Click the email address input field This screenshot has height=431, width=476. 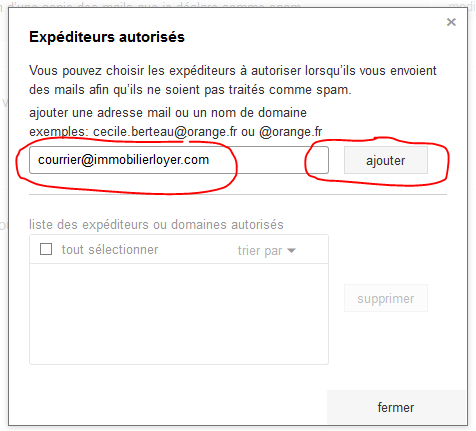click(x=179, y=160)
